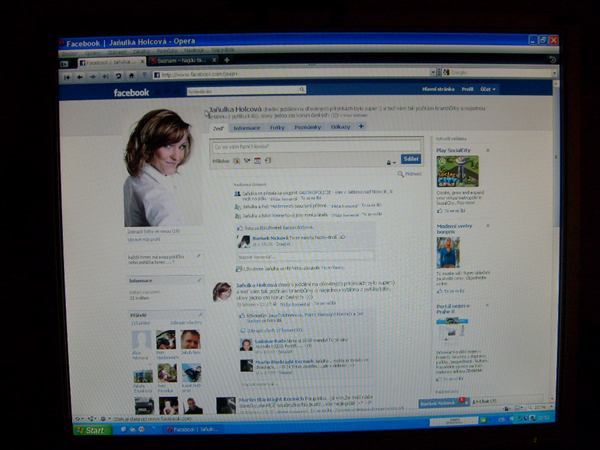Switch to the Odkazy tab

[340, 127]
